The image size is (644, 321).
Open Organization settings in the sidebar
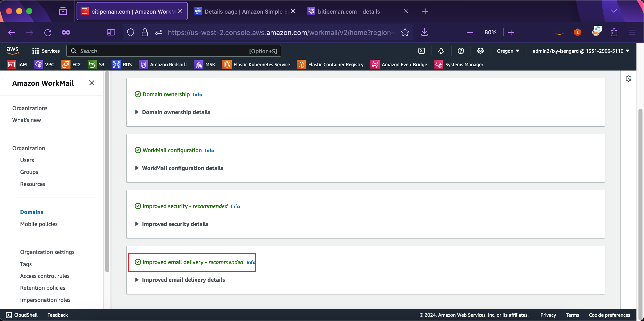coord(47,252)
